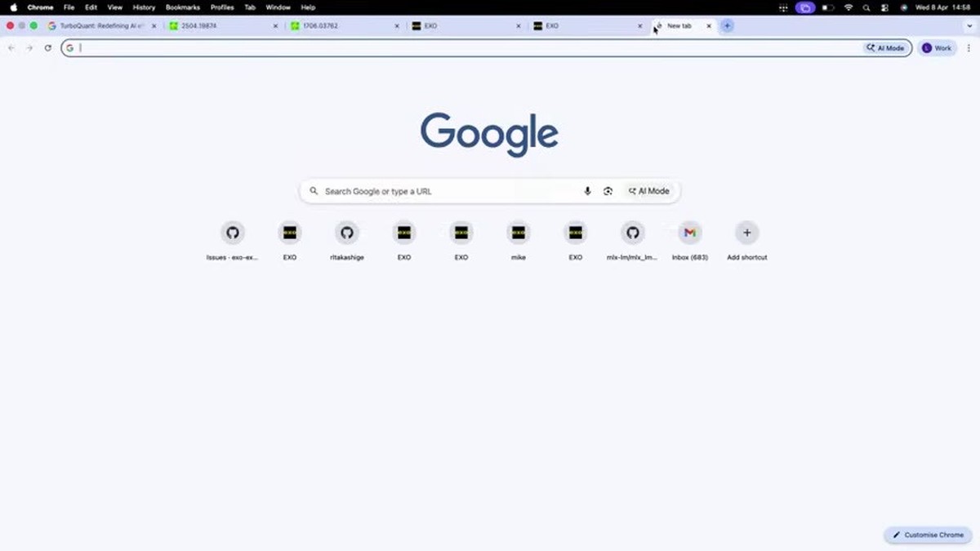Screen dimensions: 980x551
Task: Open Chrome's three-dot menu
Action: 969,48
